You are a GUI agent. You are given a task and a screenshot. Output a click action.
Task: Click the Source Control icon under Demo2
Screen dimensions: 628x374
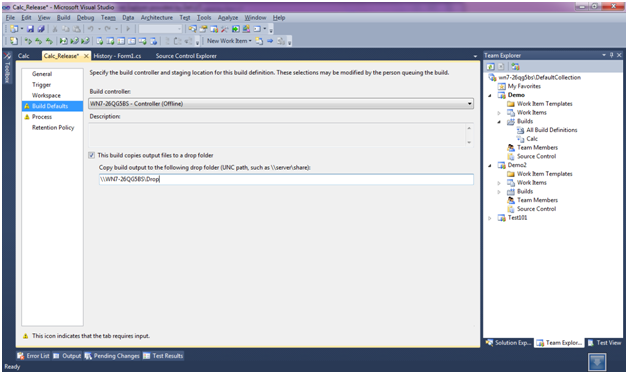pos(511,209)
